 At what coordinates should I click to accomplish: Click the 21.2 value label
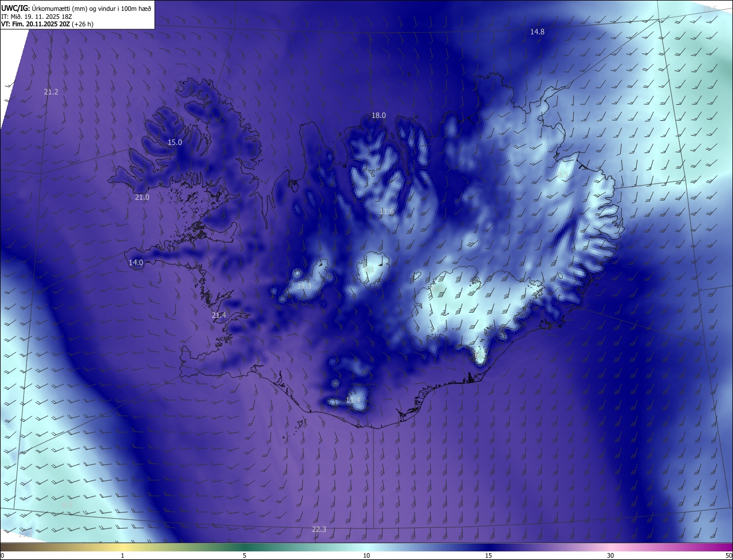click(x=51, y=92)
